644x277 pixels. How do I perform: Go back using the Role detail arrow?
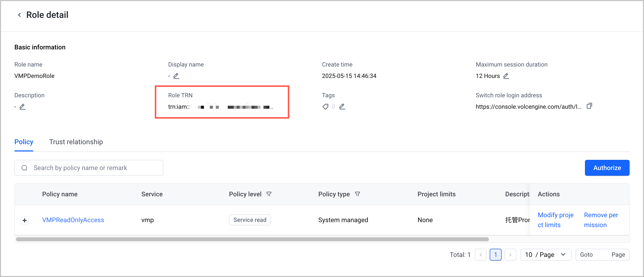coord(19,15)
